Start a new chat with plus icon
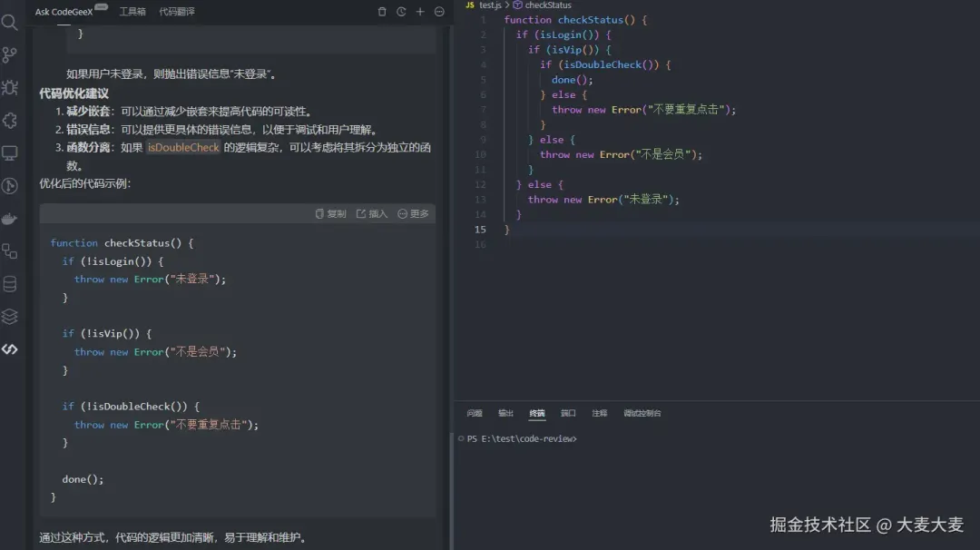This screenshot has width=980, height=550. coord(418,11)
